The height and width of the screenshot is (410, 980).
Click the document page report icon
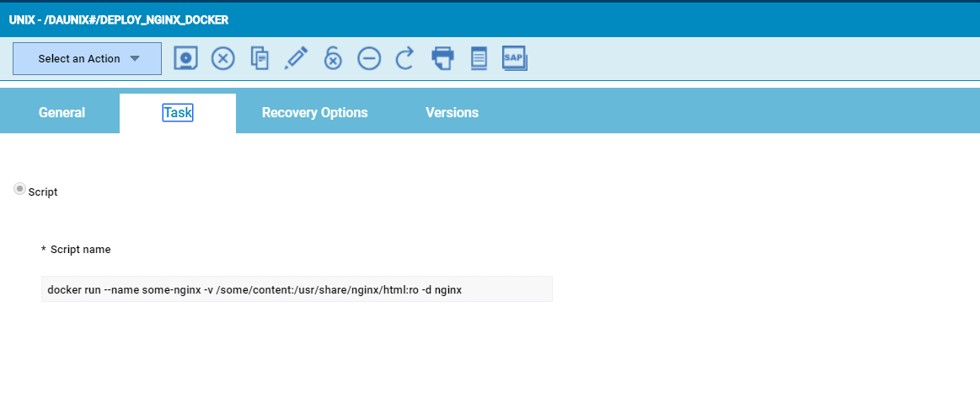(x=479, y=58)
